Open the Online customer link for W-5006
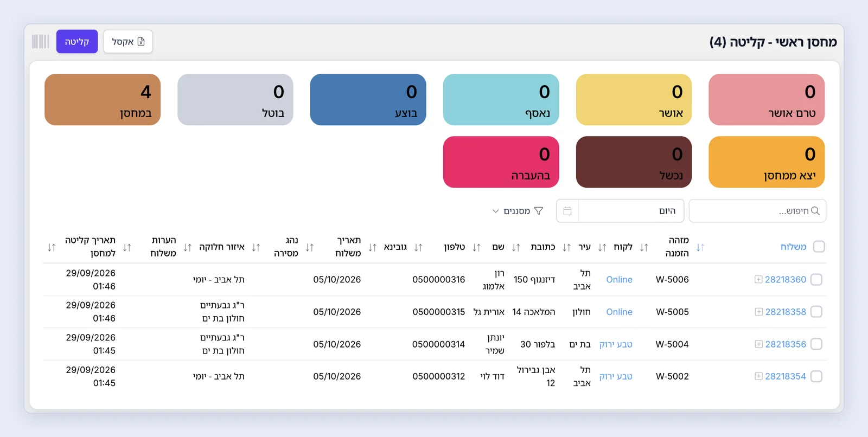868x437 pixels. click(619, 279)
